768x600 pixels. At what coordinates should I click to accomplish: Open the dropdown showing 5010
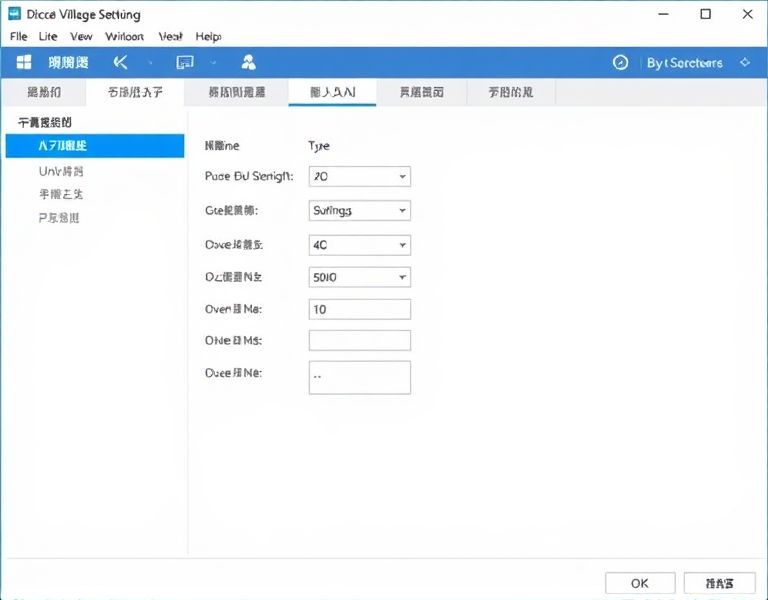pos(360,277)
